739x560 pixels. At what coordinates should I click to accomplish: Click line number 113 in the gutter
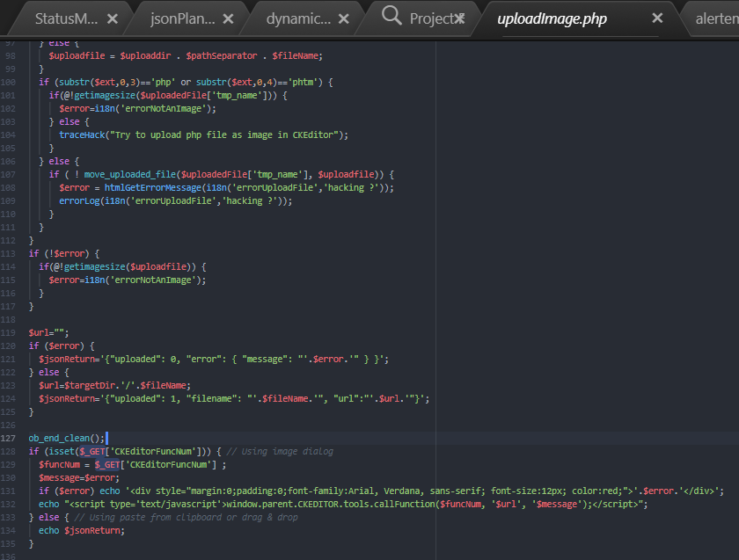click(x=10, y=253)
